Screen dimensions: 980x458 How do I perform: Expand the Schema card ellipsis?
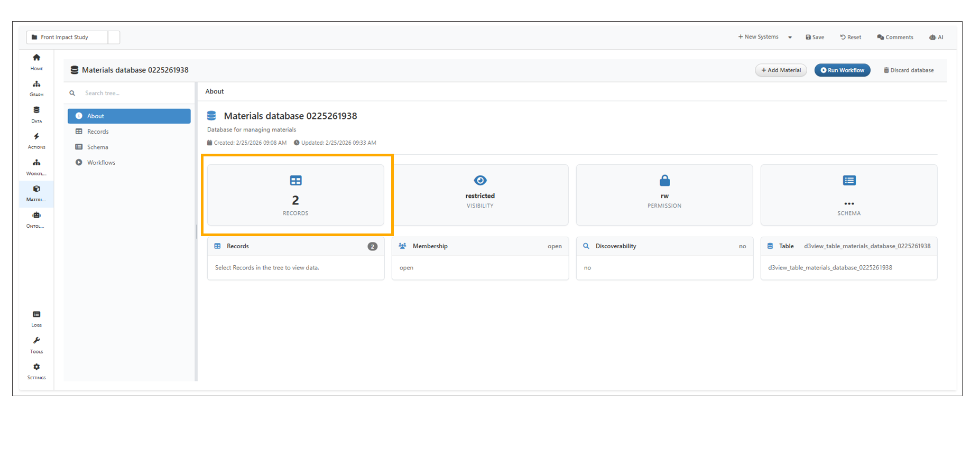tap(848, 203)
